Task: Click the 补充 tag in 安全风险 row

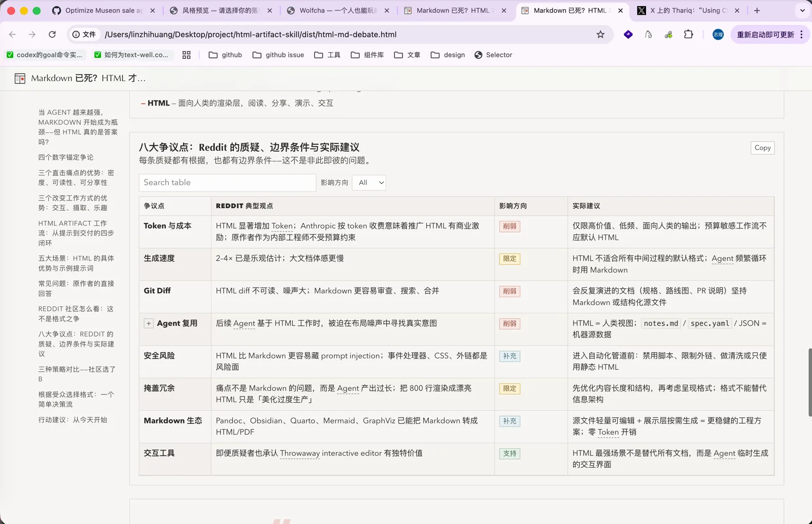Action: (510, 356)
